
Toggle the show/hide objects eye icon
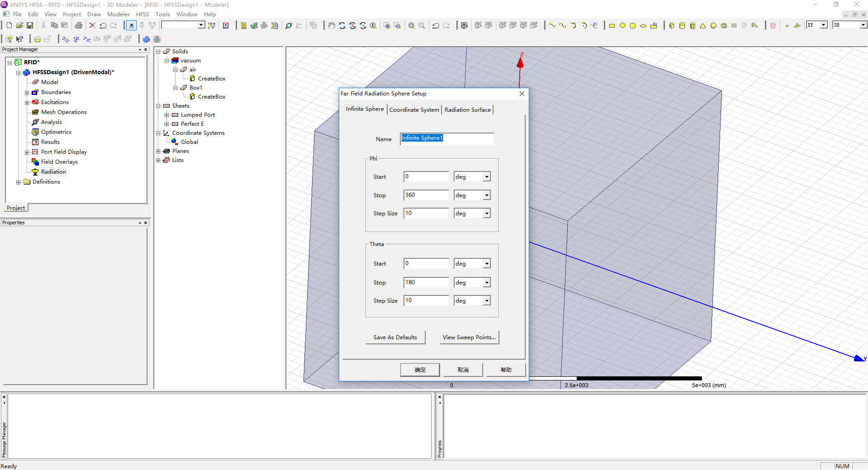click(464, 25)
